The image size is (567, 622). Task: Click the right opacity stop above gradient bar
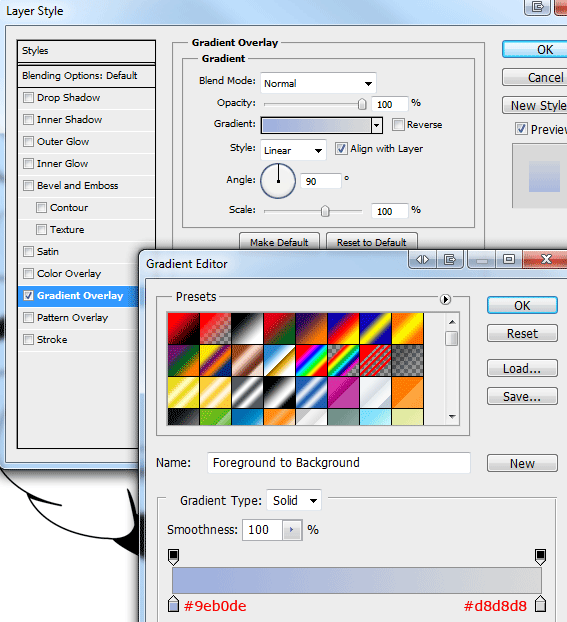tap(540, 557)
